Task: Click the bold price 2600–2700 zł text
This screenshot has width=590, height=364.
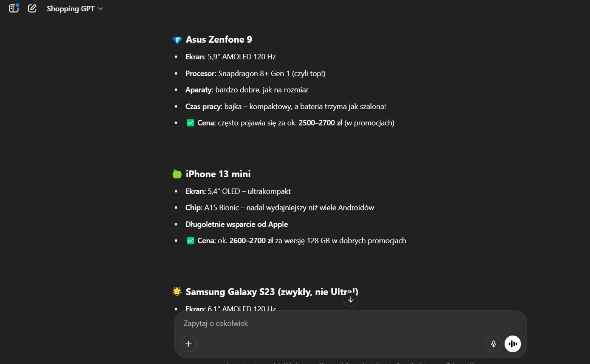Action: tap(251, 241)
